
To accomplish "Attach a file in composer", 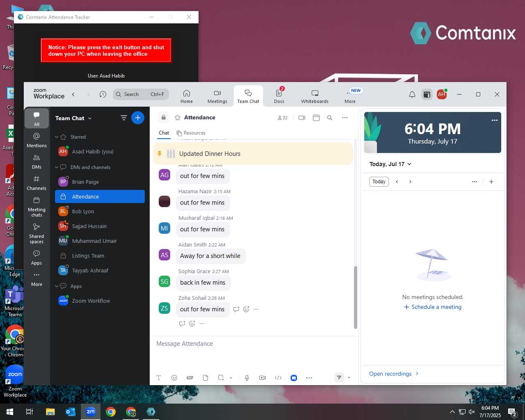I will [x=205, y=378].
